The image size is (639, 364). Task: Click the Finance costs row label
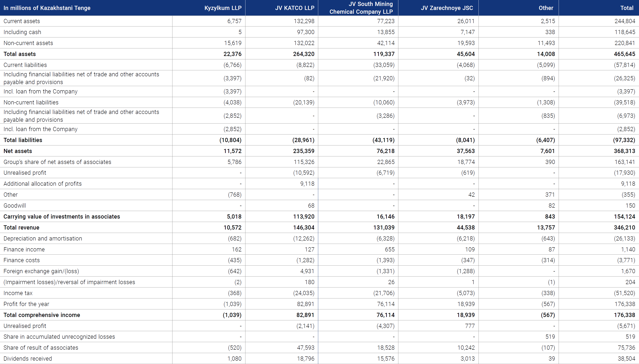[x=22, y=260]
